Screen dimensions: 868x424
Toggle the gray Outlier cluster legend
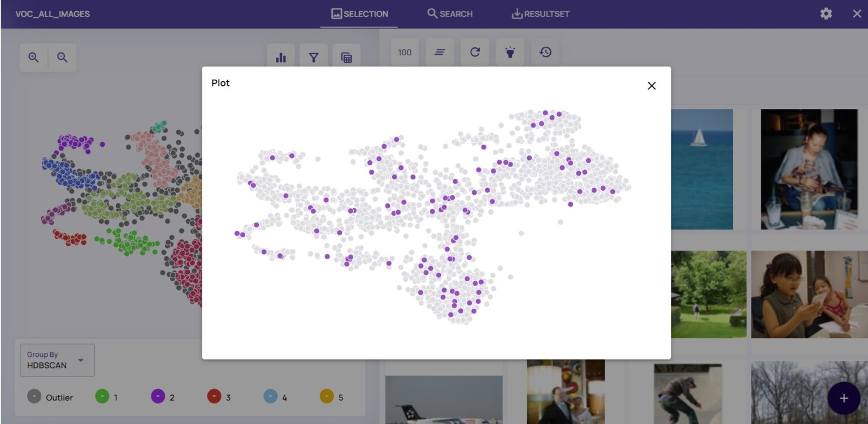pyautogui.click(x=34, y=397)
